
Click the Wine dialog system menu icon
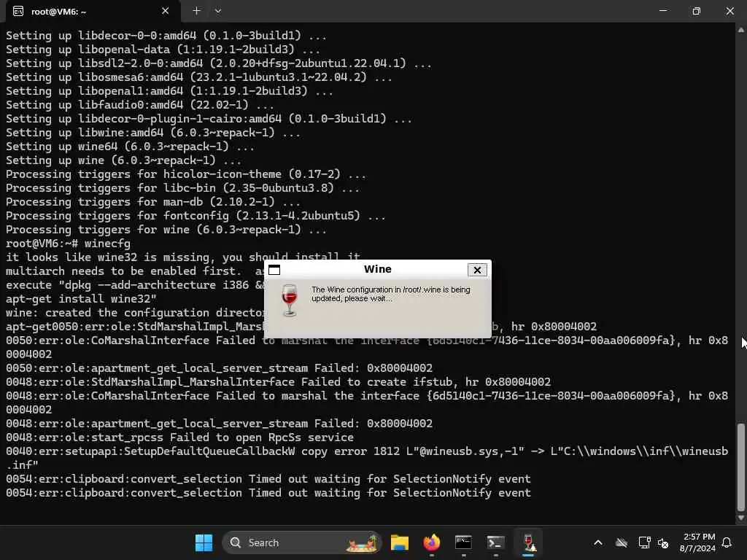click(274, 270)
